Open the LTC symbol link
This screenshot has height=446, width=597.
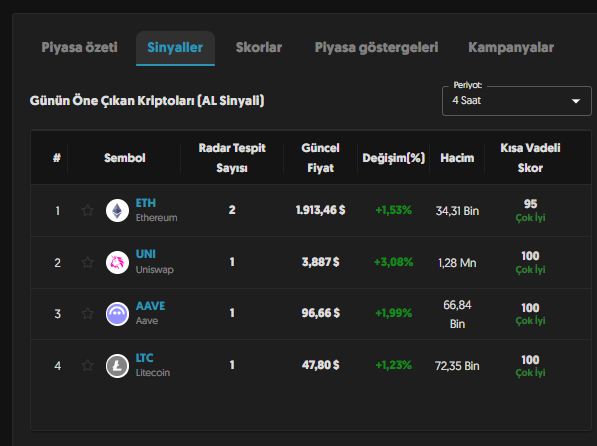pyautogui.click(x=145, y=358)
